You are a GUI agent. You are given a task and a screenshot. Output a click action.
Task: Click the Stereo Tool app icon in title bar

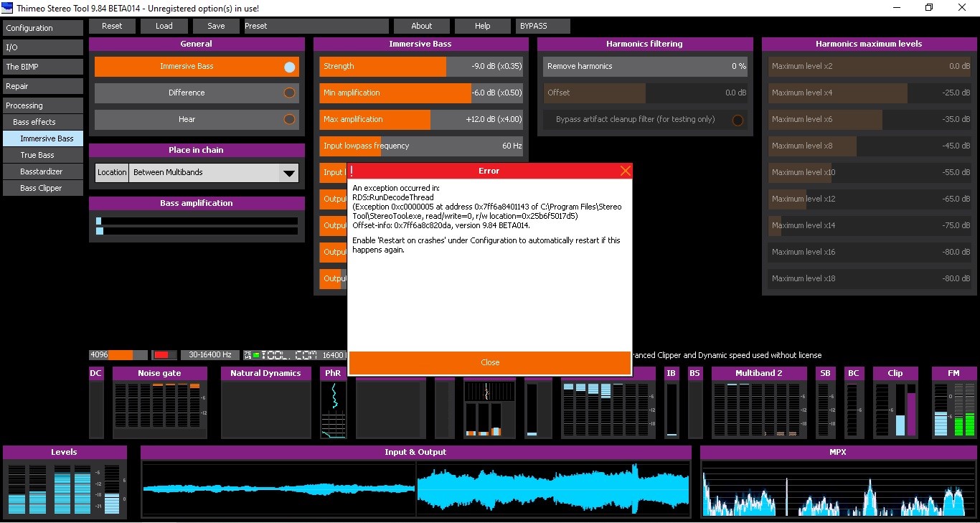[8, 8]
